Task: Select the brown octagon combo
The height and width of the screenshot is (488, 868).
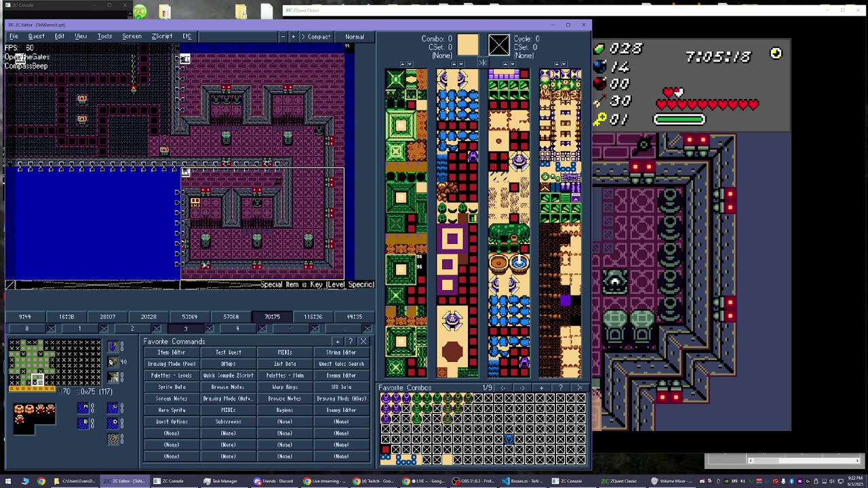Action: point(452,352)
